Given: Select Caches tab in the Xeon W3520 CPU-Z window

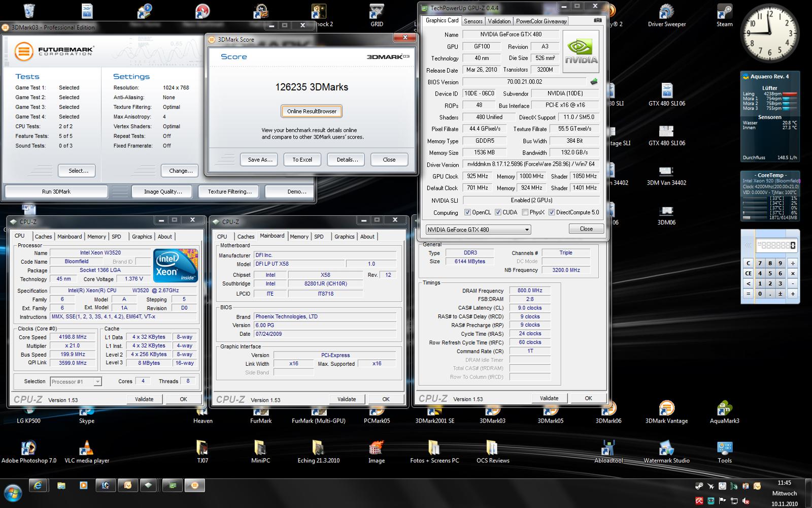Looking at the screenshot, I should coord(43,236).
